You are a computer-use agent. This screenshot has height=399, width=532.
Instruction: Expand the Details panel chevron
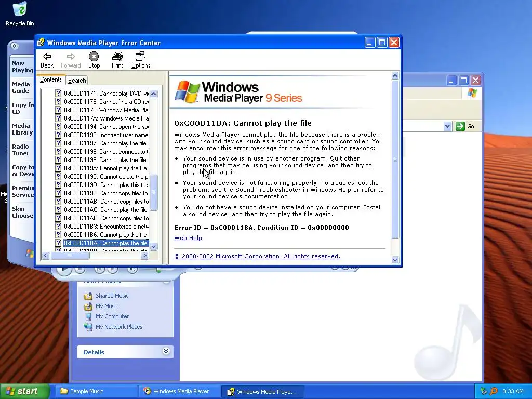tap(166, 351)
